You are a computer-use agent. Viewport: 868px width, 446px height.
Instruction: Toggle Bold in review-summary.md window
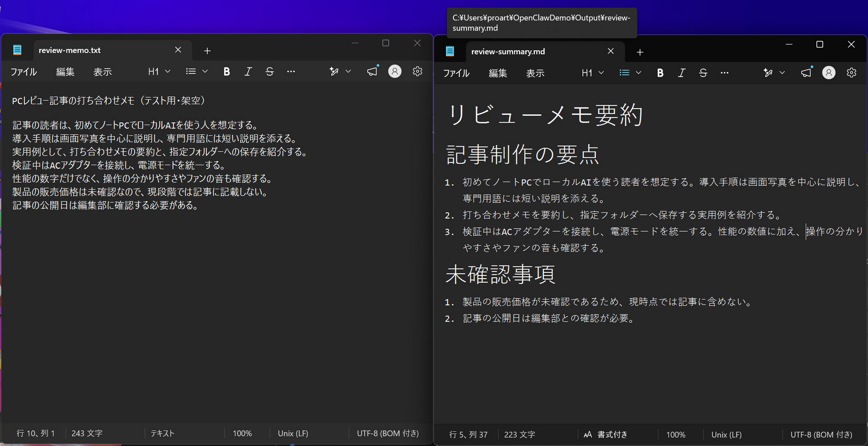coord(660,73)
